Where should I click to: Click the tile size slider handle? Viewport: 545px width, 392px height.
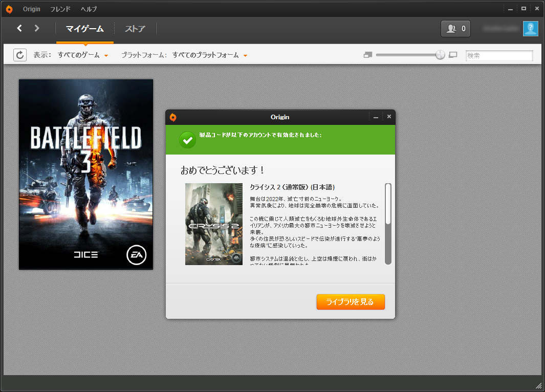[x=440, y=55]
